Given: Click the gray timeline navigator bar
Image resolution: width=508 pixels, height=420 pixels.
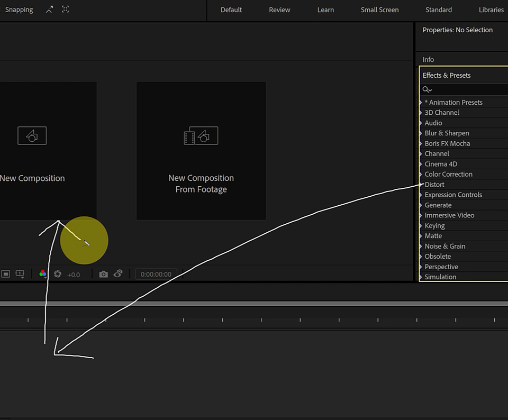Looking at the screenshot, I should tap(254, 304).
